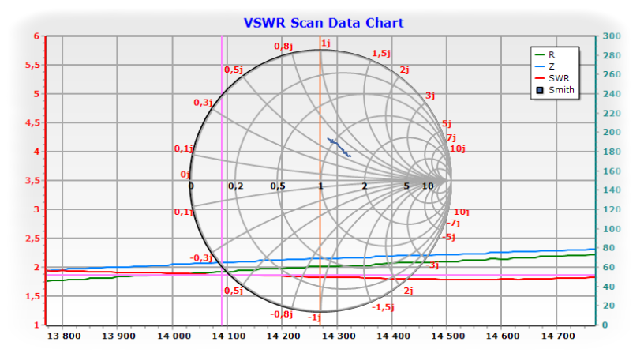The width and height of the screenshot is (644, 357).
Task: Select the Z legend entry
Action: tap(552, 66)
